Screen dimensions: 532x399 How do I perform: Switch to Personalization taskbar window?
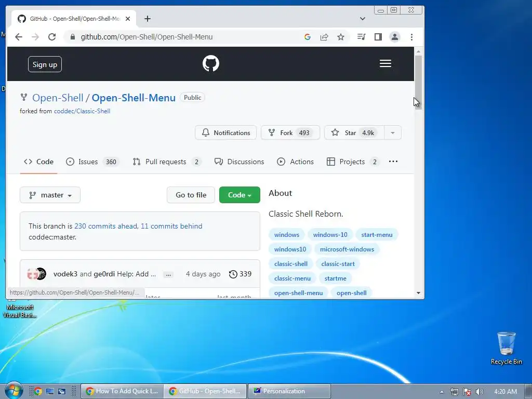click(x=289, y=391)
